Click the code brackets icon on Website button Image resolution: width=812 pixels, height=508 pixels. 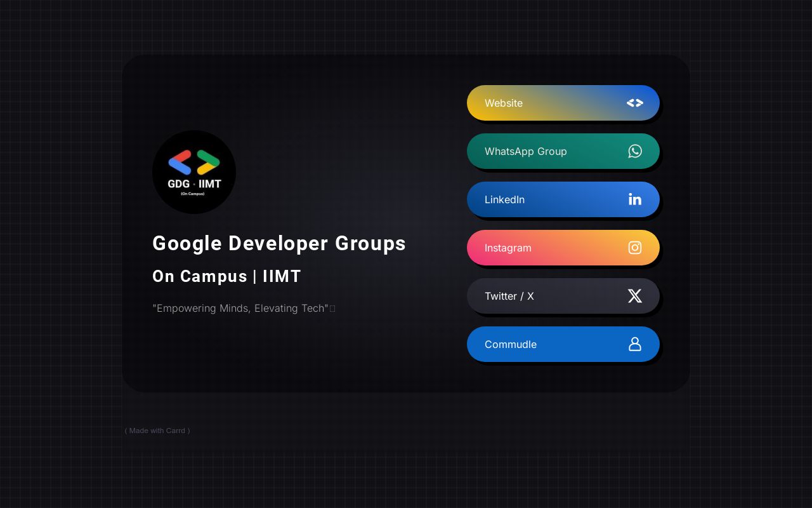pyautogui.click(x=634, y=103)
